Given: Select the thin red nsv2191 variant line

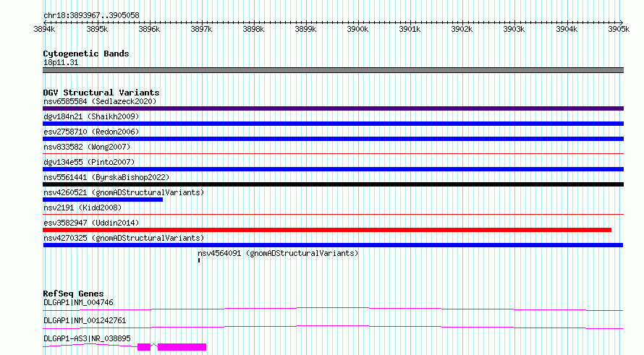Looking at the screenshot, I should click(x=333, y=214).
